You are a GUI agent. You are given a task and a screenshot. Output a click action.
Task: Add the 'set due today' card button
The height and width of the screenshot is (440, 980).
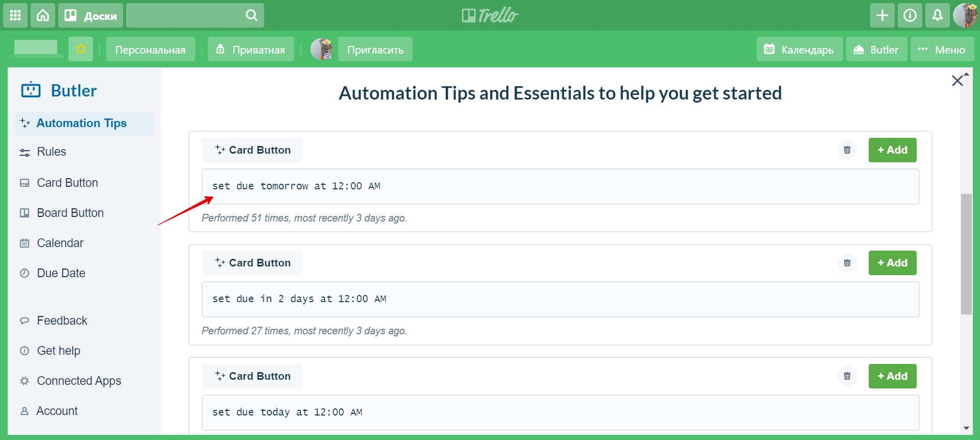point(893,376)
